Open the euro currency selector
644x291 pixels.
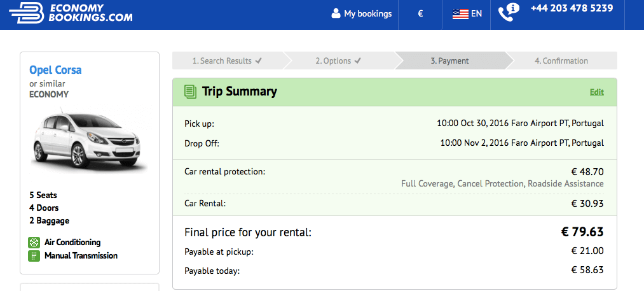pyautogui.click(x=420, y=13)
